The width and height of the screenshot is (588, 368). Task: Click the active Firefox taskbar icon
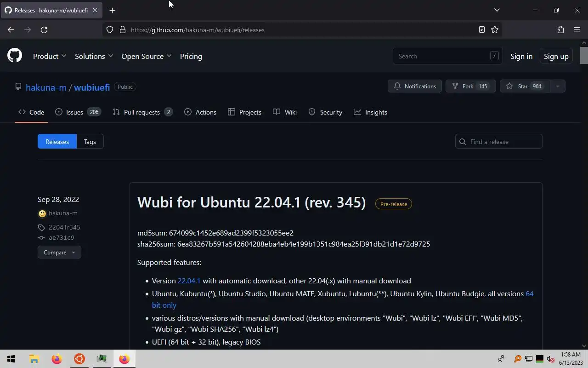pyautogui.click(x=124, y=359)
